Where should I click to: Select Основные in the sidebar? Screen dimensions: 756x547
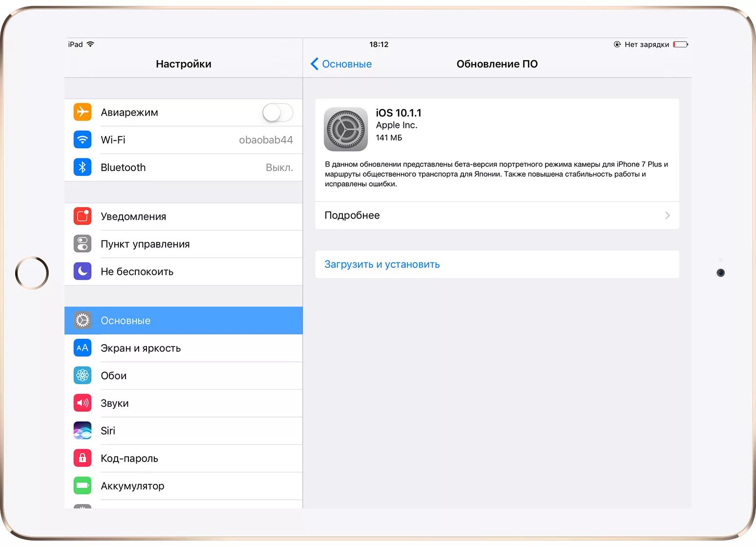pos(184,320)
